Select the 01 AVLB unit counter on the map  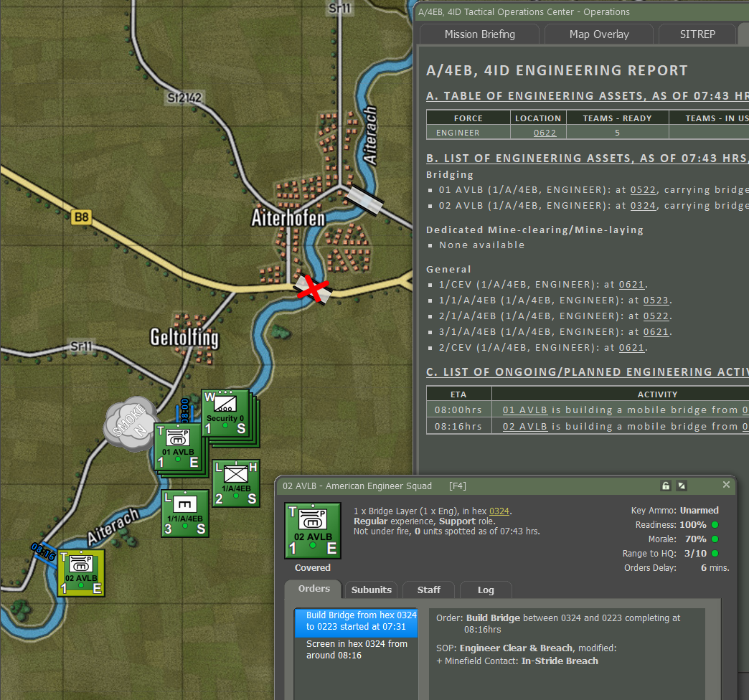(x=177, y=447)
